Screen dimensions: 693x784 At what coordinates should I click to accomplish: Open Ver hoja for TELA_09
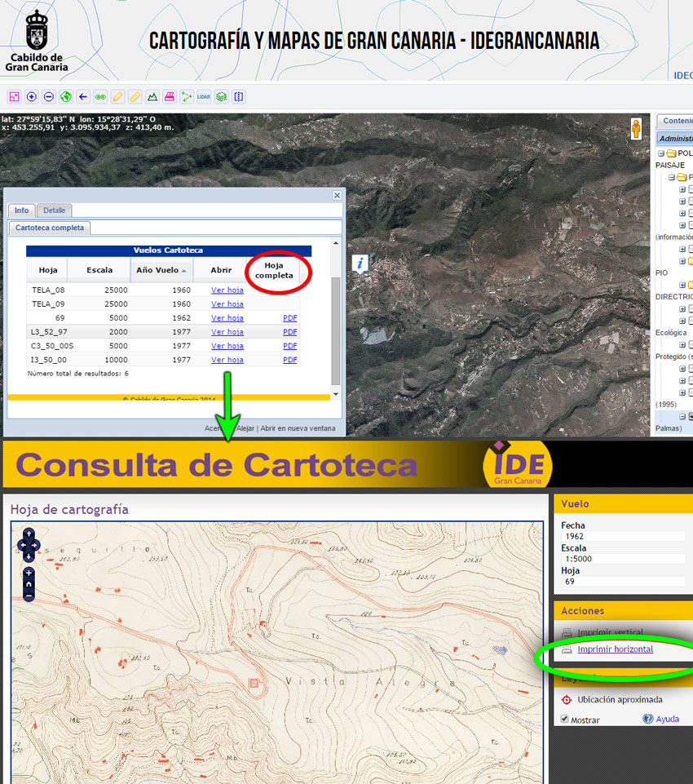(x=227, y=304)
